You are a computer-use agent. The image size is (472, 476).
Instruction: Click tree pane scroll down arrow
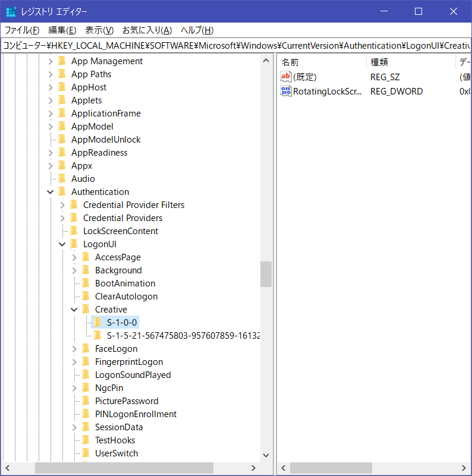pos(266,455)
